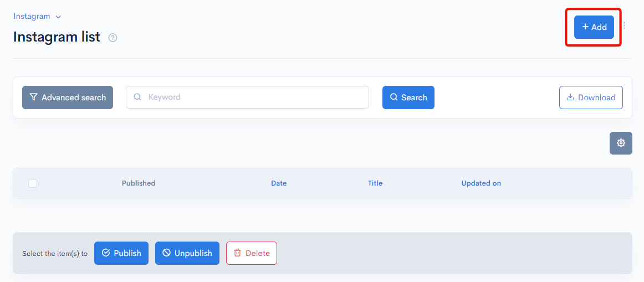The height and width of the screenshot is (282, 644).
Task: Delete the selected items
Action: click(252, 253)
